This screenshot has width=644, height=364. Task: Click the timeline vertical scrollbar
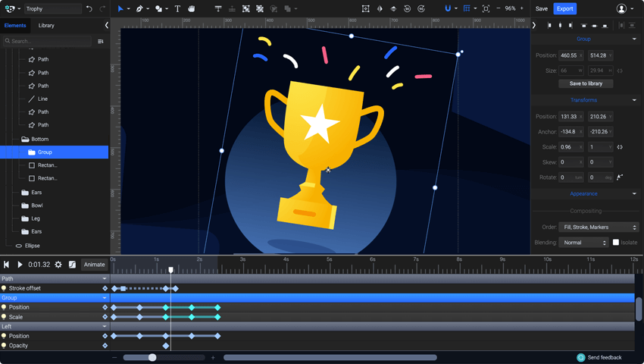click(x=639, y=309)
